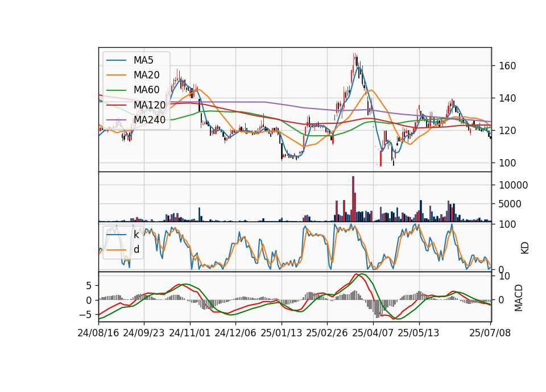Click the 5 label on left MACD axis
This screenshot has height=392, width=546.
[x=89, y=286]
